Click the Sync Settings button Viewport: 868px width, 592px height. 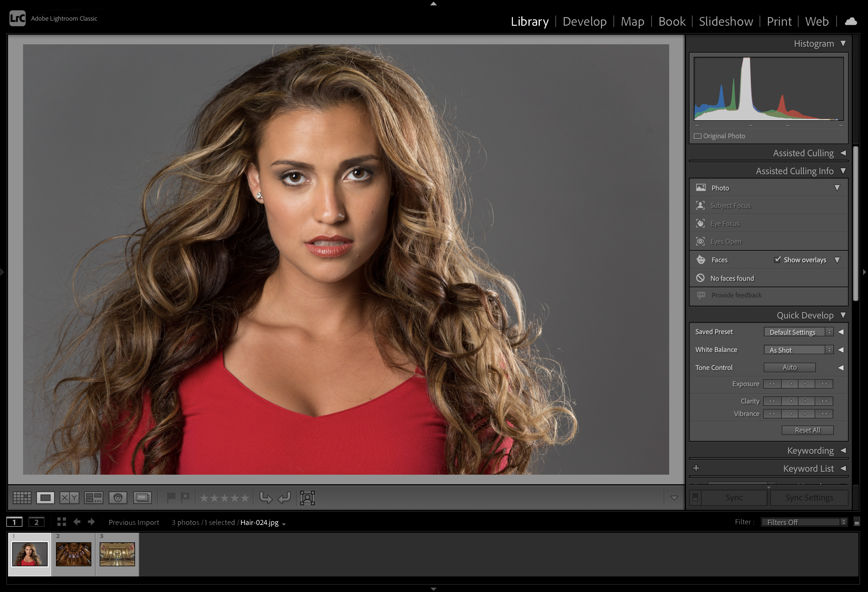click(809, 497)
